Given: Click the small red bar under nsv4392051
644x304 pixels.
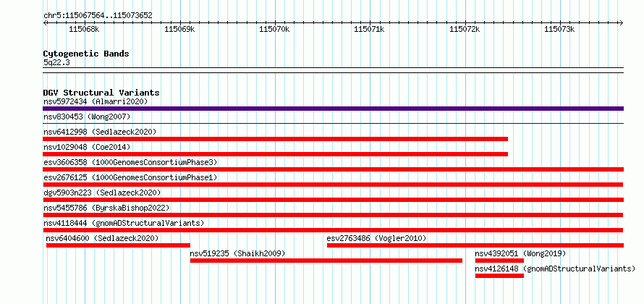Looking at the screenshot, I should pos(499,261).
